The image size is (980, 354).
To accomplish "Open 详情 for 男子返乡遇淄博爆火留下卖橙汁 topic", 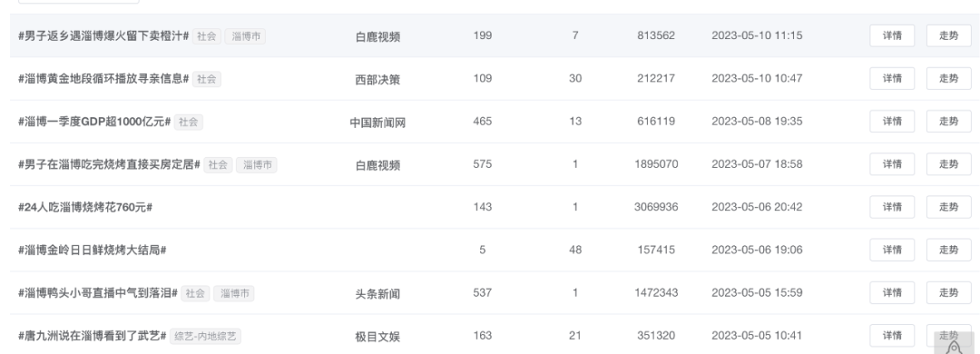I will [x=892, y=35].
